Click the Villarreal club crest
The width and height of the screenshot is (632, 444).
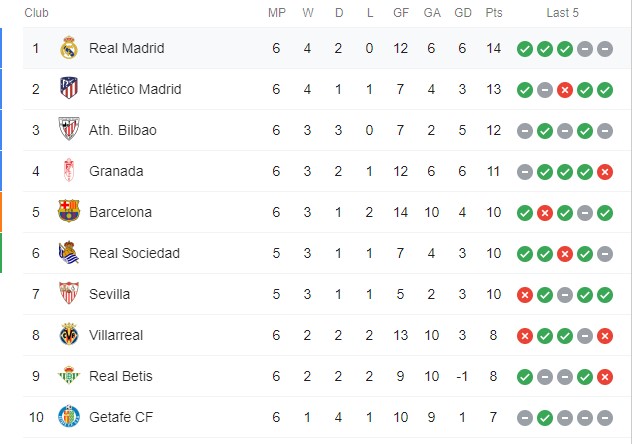[x=69, y=334]
